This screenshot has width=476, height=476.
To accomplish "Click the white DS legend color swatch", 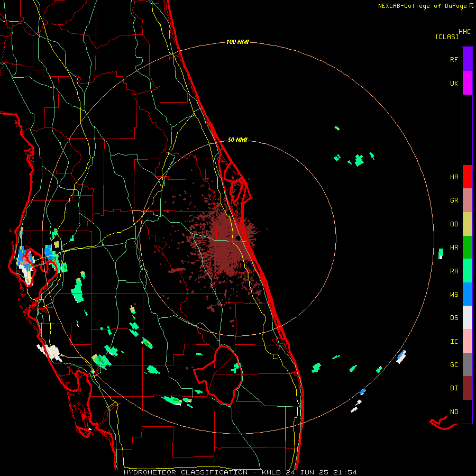I will 467,317.
